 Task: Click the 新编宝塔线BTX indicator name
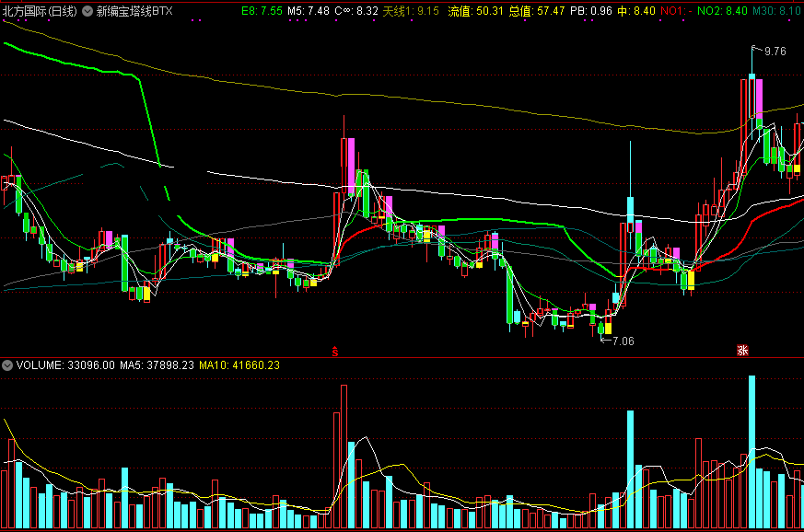coord(134,11)
